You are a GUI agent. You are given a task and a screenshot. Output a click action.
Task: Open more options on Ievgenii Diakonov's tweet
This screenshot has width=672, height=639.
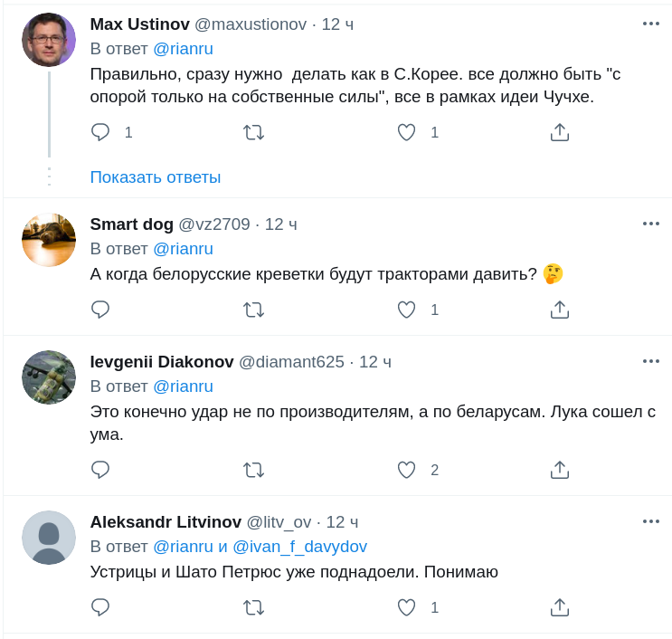[651, 361]
